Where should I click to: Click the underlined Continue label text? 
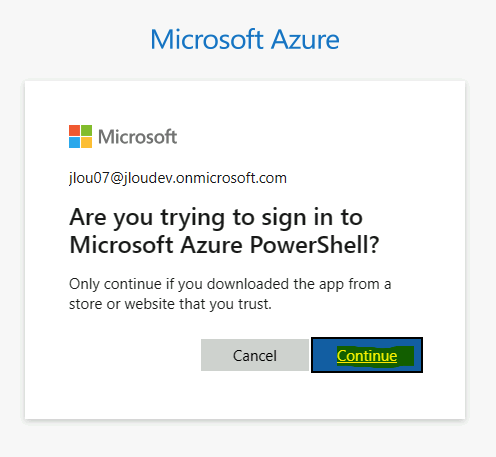tap(367, 356)
